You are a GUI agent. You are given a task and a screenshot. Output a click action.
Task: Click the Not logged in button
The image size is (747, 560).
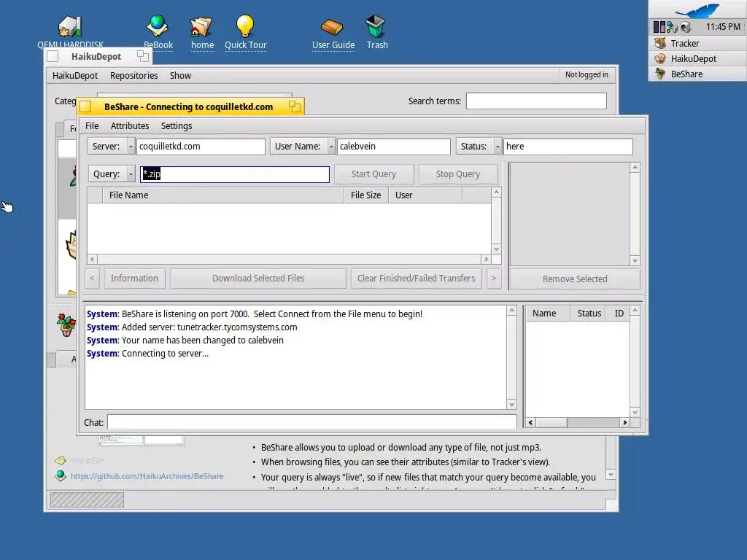587,75
